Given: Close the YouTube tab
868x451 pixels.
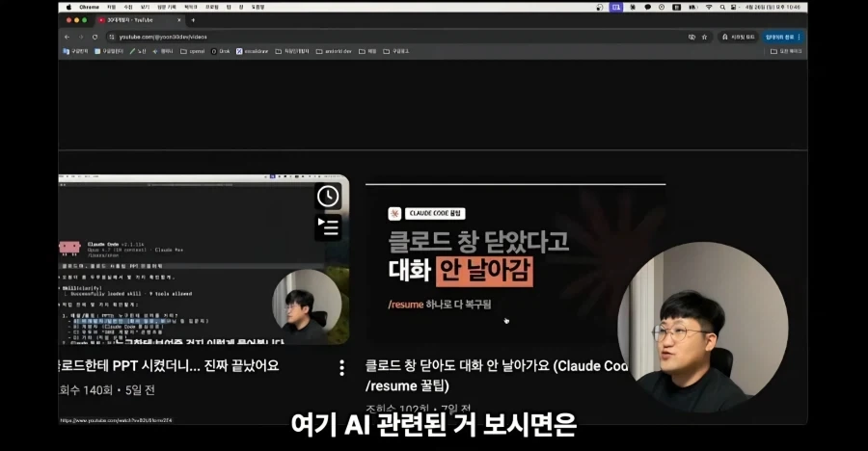Looking at the screenshot, I should (178, 20).
